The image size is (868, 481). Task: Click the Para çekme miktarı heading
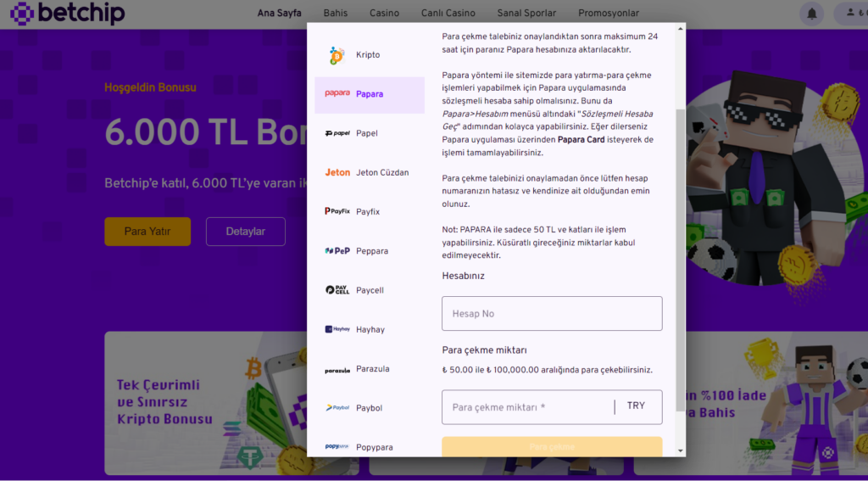tap(484, 350)
